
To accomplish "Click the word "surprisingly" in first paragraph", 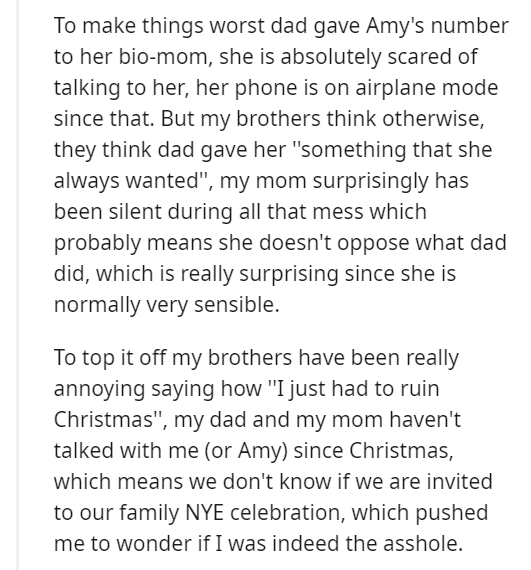I will [371, 182].
